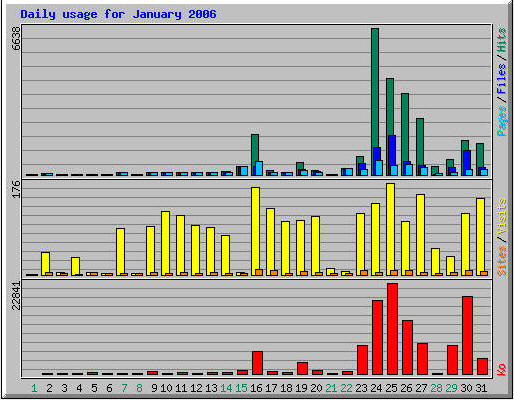The height and width of the screenshot is (400, 514).
Task: Click the red Ko bar for day 30
Action: coord(467,335)
